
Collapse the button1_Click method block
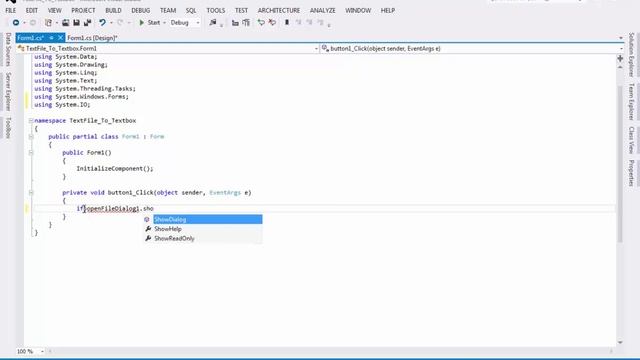[x=31, y=193]
